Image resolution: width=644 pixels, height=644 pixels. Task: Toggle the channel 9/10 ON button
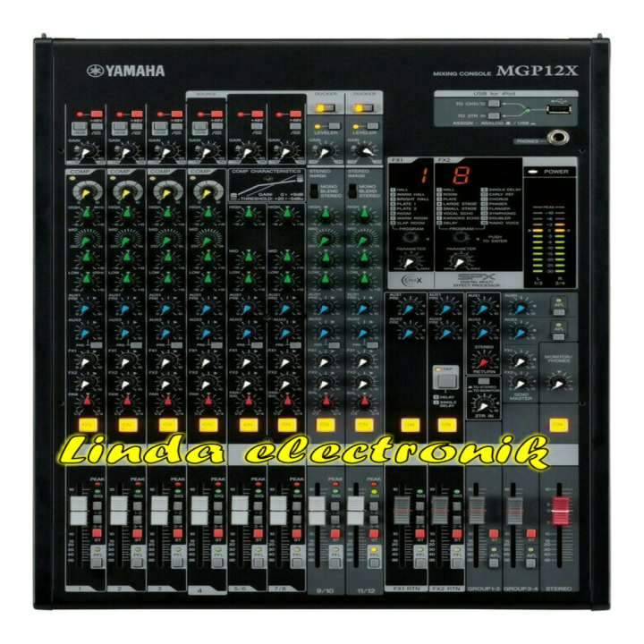(x=325, y=425)
